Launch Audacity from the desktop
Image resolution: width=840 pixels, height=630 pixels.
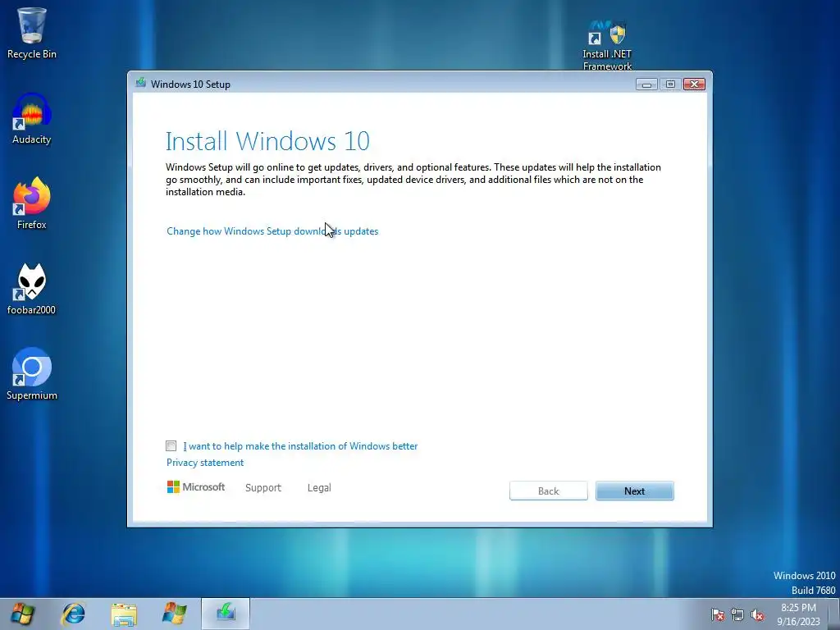point(32,118)
